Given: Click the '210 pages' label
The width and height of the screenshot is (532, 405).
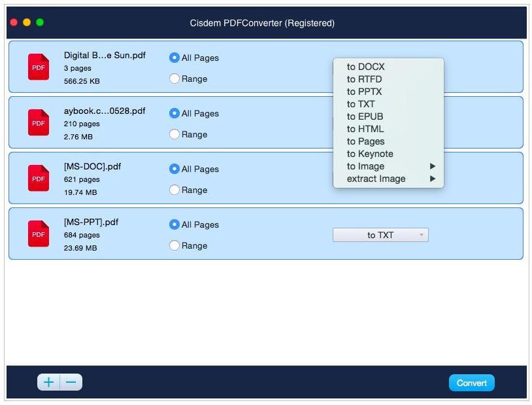Looking at the screenshot, I should pyautogui.click(x=82, y=124).
